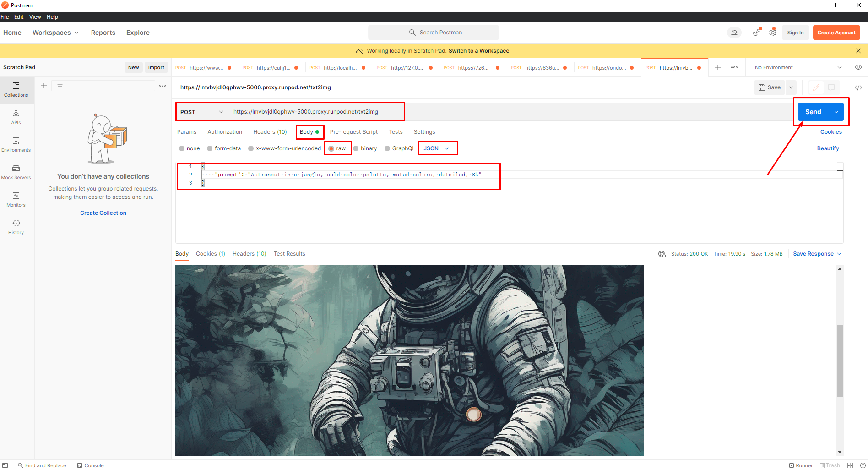This screenshot has width=868, height=470.
Task: Click the Import button
Action: click(156, 67)
